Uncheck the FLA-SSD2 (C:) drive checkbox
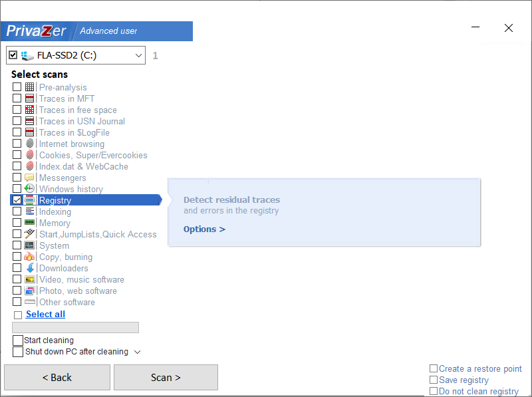The height and width of the screenshot is (397, 532). tap(13, 55)
